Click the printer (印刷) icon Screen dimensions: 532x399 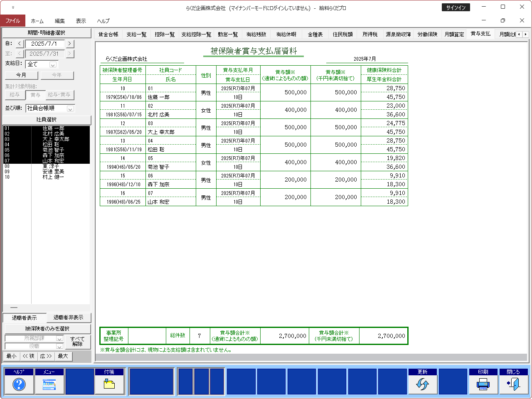(x=483, y=384)
